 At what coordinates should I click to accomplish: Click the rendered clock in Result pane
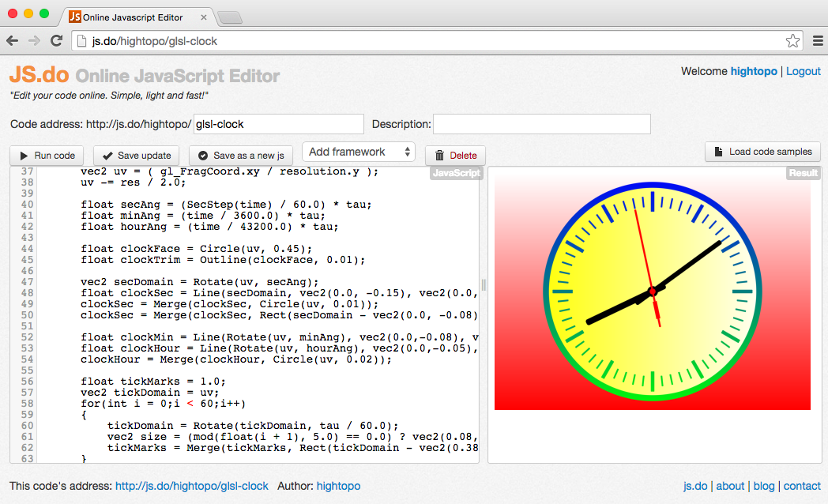(652, 291)
